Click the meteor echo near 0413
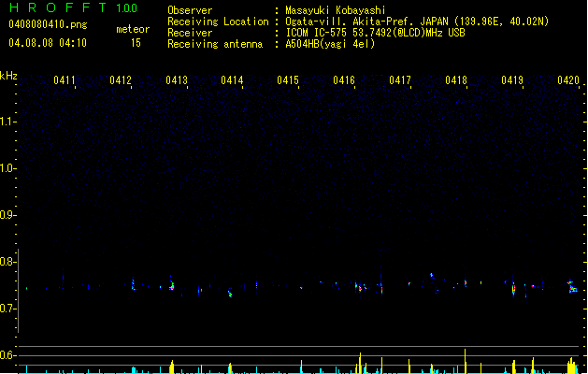The width and height of the screenshot is (588, 374). (x=172, y=283)
